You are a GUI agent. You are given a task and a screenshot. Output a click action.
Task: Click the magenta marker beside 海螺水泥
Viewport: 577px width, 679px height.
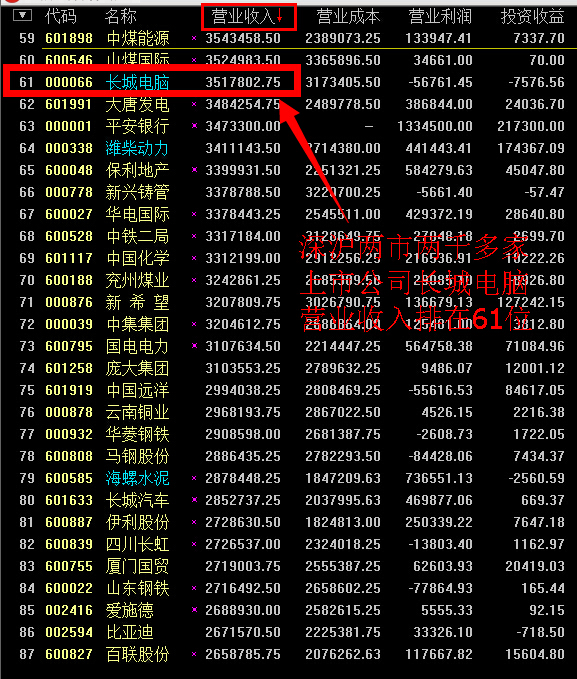[x=194, y=478]
